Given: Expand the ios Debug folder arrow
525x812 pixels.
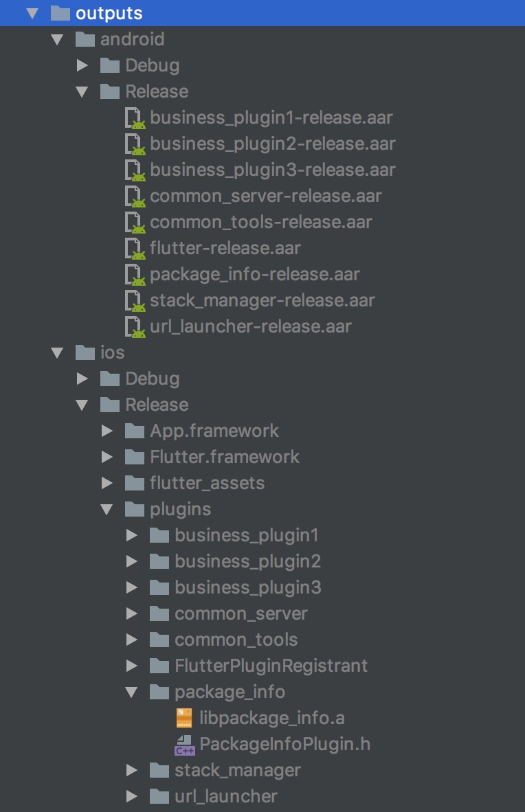Looking at the screenshot, I should pyautogui.click(x=82, y=379).
